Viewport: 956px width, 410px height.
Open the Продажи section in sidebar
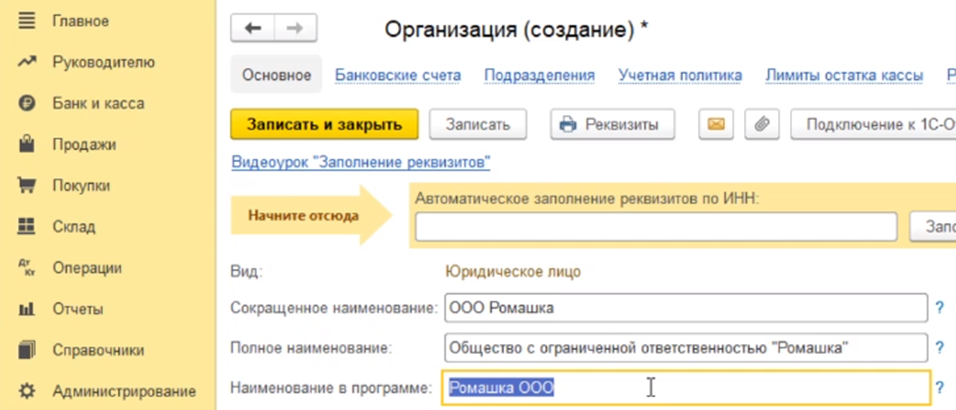tap(84, 144)
